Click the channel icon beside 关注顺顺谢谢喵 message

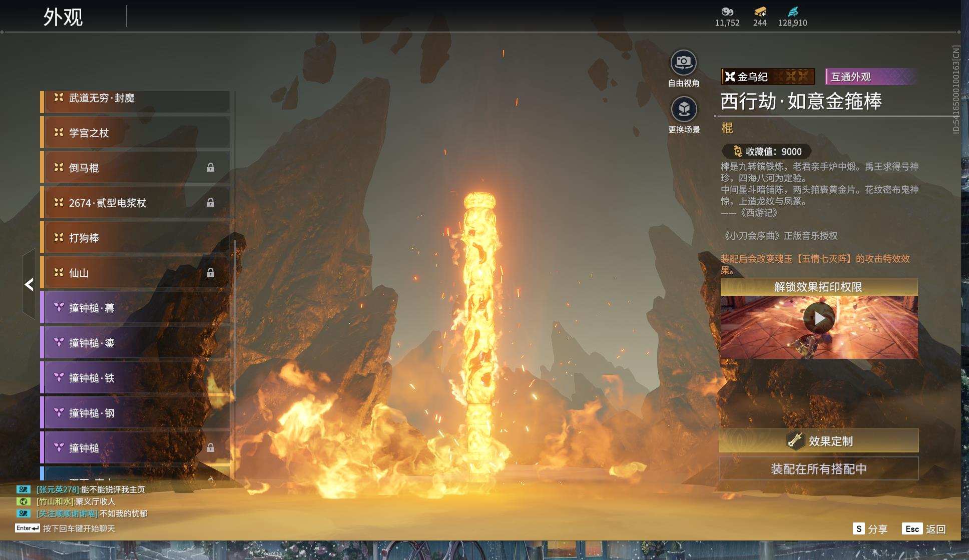[24, 513]
